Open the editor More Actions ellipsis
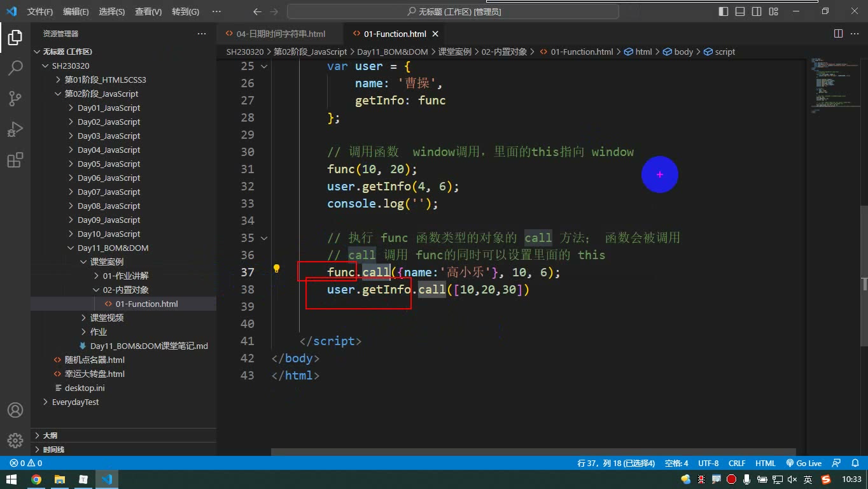The height and width of the screenshot is (489, 868). tap(855, 34)
